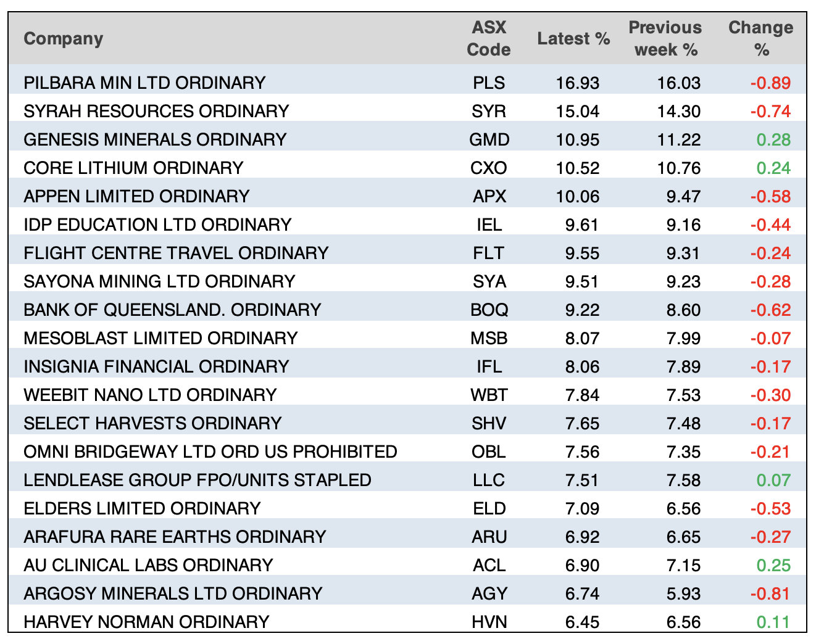Select GENESIS MINERALS ORDINARY company name
The width and height of the screenshot is (816, 644).
coord(155,139)
